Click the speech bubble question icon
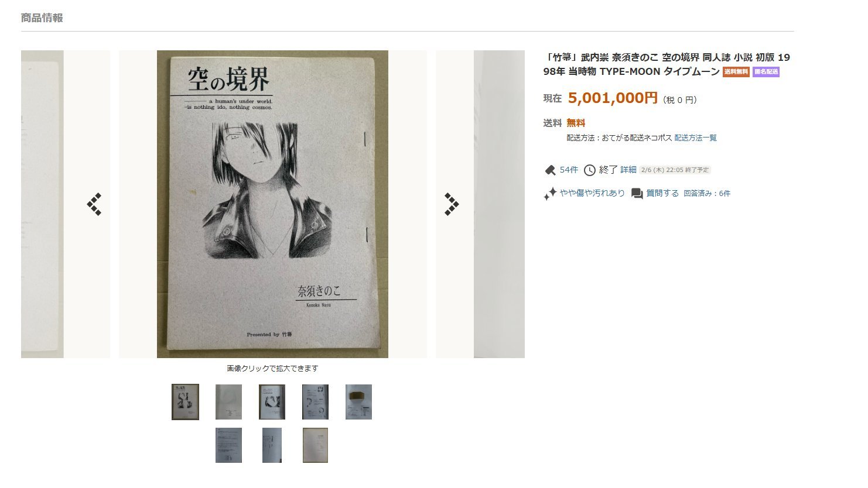This screenshot has width=868, height=488. pyautogui.click(x=637, y=194)
